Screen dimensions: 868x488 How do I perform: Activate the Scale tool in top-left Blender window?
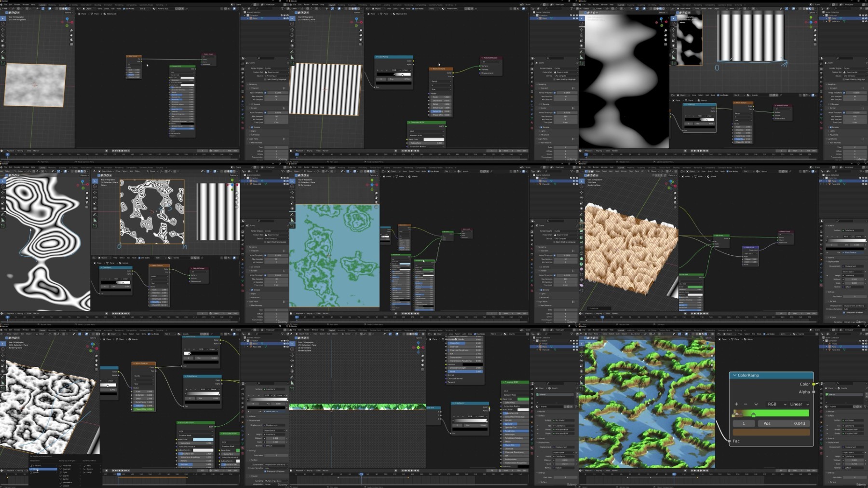click(x=3, y=41)
